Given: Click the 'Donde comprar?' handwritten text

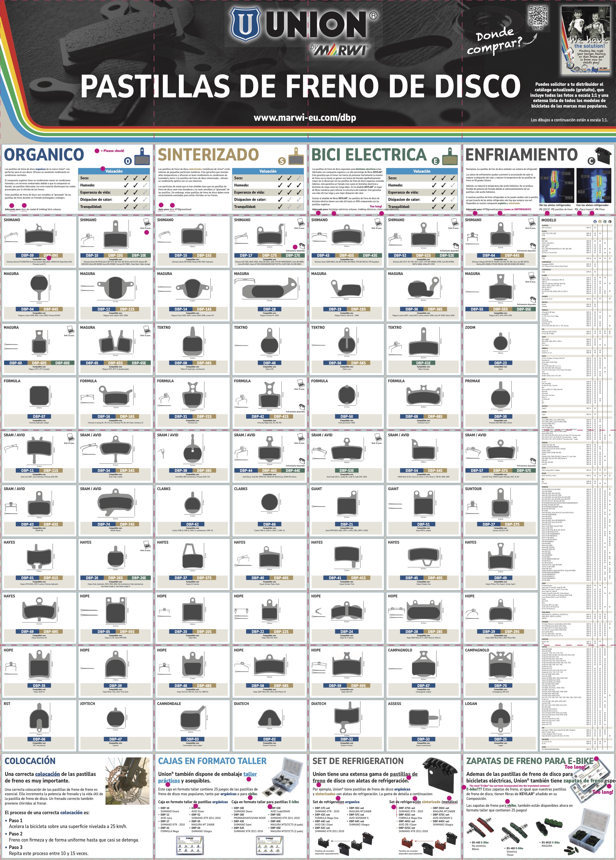Looking at the screenshot, I should click(x=495, y=40).
